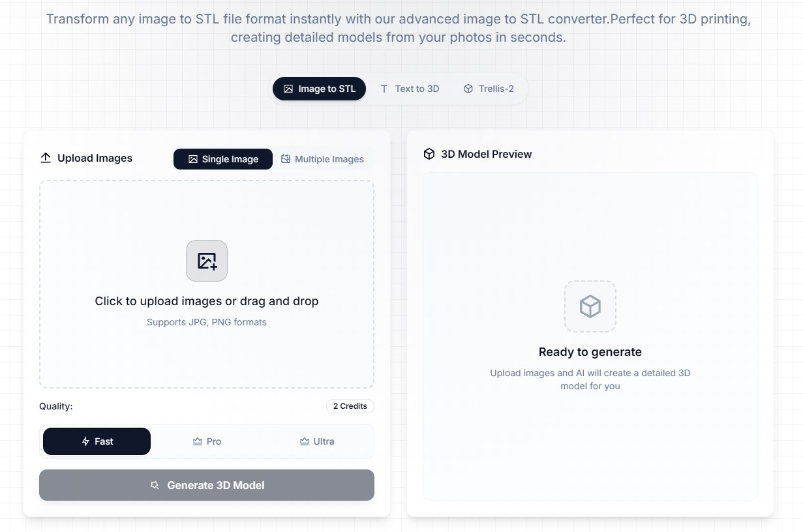Viewport: 803px width, 532px height.
Task: Click the upload arrow icon beside Upload Images
Action: pyautogui.click(x=46, y=158)
